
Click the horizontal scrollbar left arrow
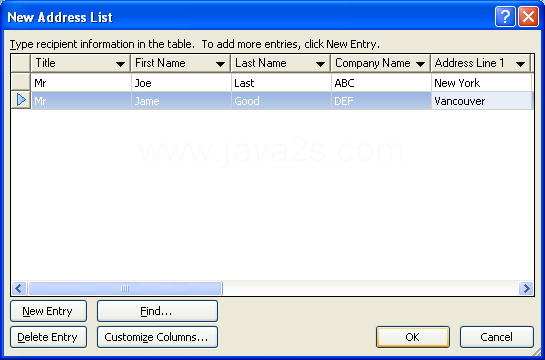(x=19, y=288)
